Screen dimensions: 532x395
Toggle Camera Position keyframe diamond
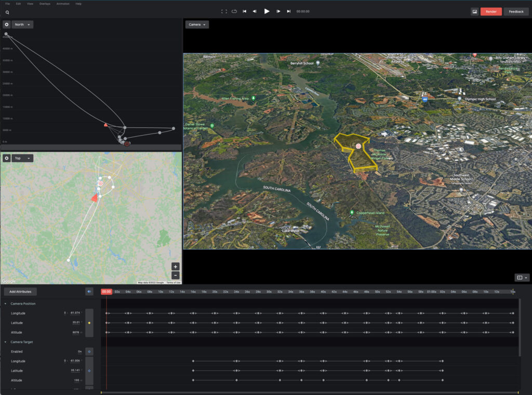(x=89, y=323)
